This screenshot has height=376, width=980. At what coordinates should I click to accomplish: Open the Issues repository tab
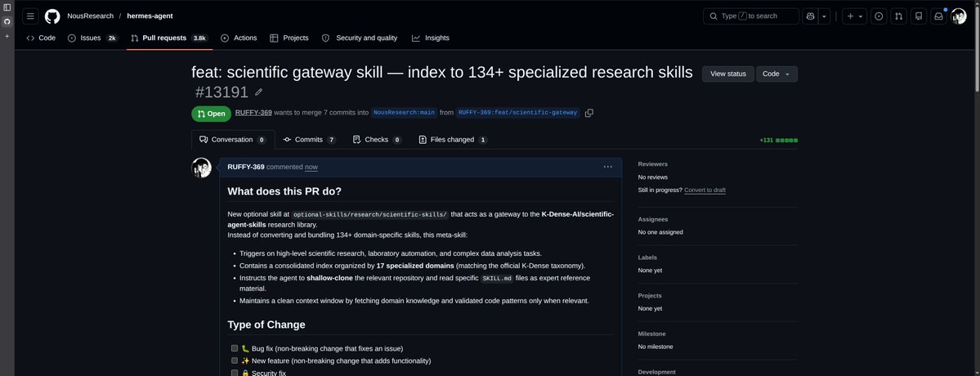[92, 38]
